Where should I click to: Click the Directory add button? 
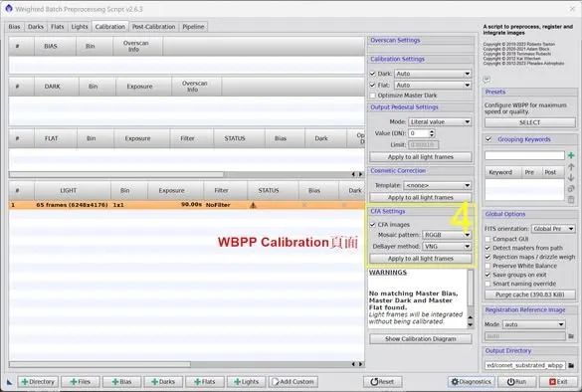coord(38,382)
